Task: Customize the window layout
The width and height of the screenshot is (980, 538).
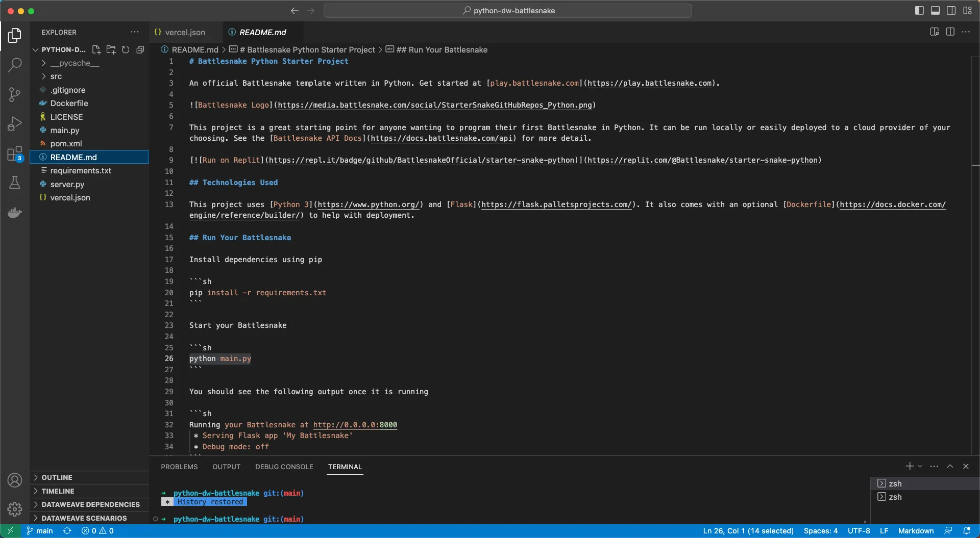Action: pyautogui.click(x=967, y=11)
